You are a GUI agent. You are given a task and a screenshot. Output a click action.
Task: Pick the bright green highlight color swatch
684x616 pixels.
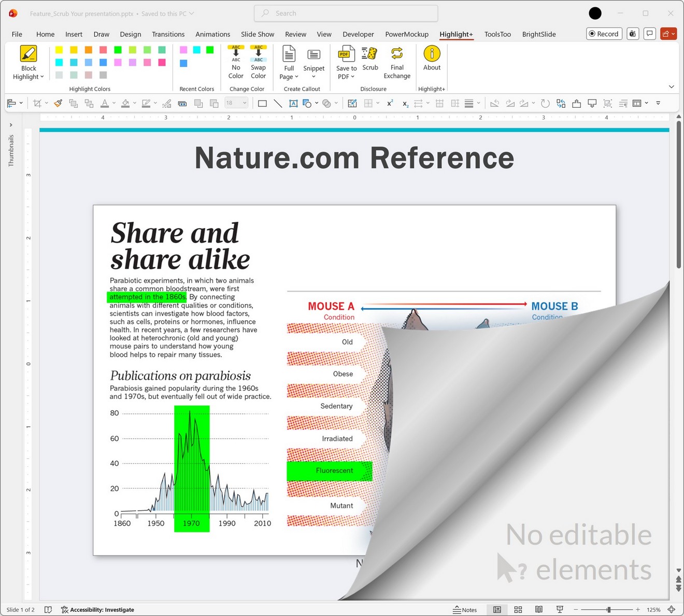tap(118, 50)
